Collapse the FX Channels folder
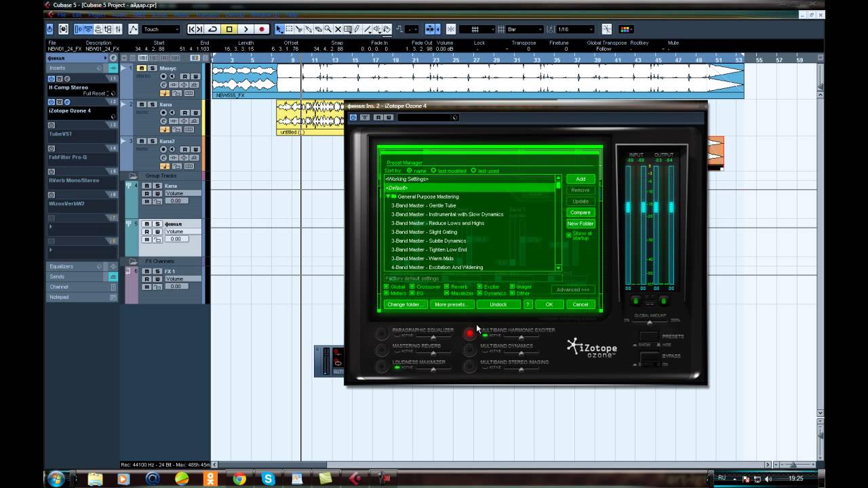Image resolution: width=868 pixels, height=488 pixels. point(134,261)
